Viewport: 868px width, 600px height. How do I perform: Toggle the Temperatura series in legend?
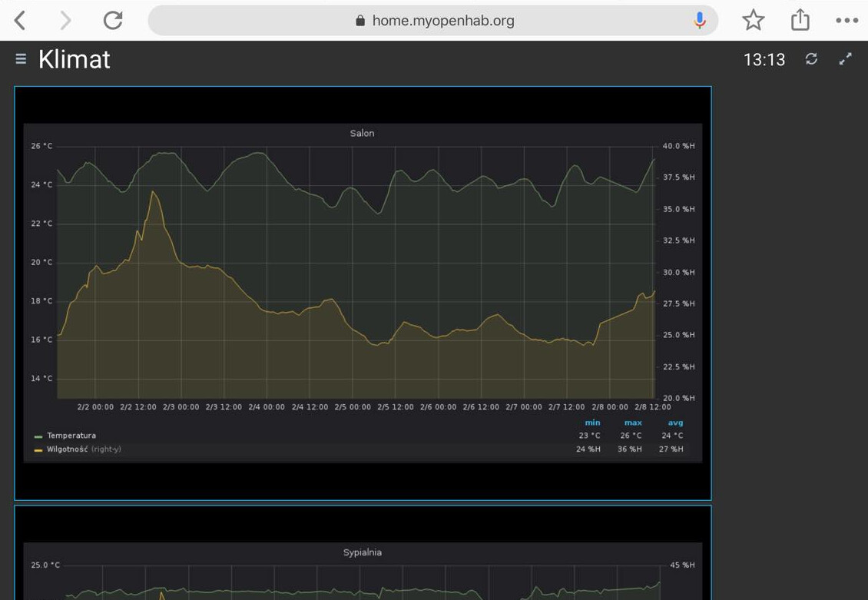tap(71, 436)
